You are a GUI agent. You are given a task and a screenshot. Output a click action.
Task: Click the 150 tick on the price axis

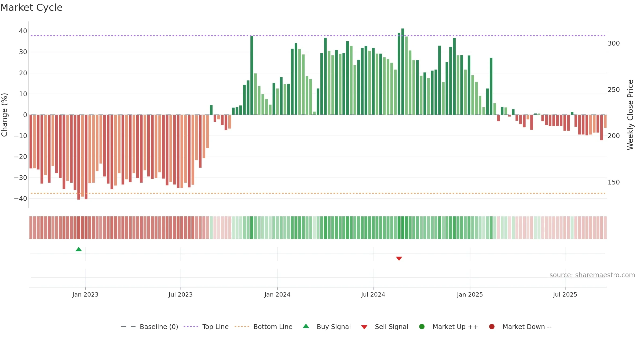pos(614,182)
